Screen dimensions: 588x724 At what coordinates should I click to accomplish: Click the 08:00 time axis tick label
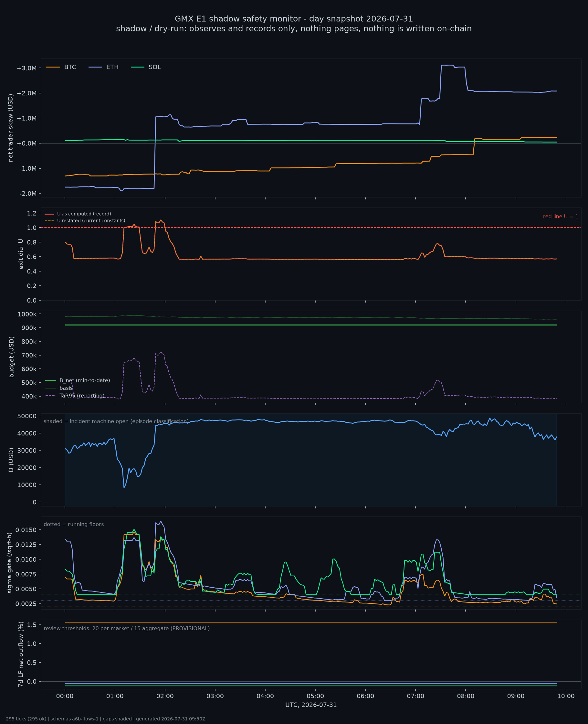click(466, 696)
